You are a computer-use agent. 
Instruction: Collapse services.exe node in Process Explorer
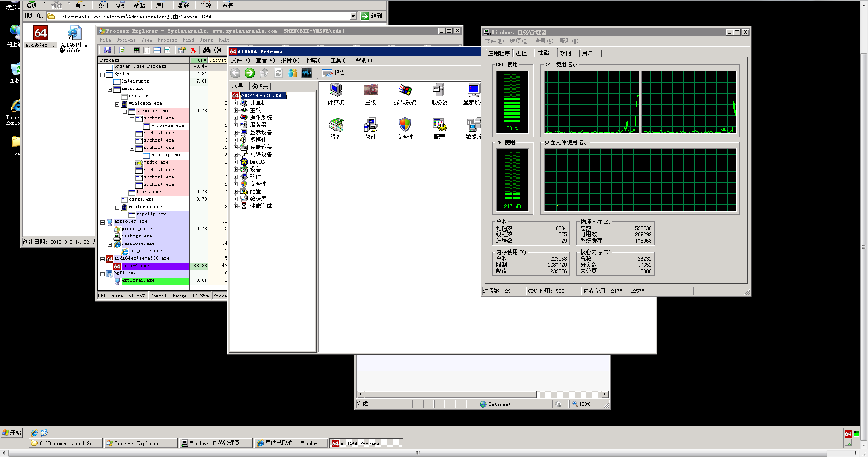[x=124, y=112]
